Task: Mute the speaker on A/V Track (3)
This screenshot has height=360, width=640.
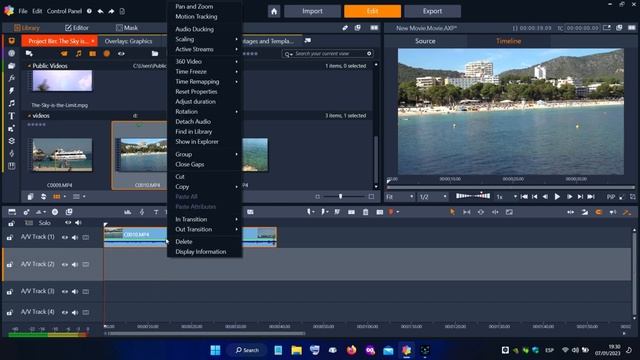Action: (x=75, y=291)
